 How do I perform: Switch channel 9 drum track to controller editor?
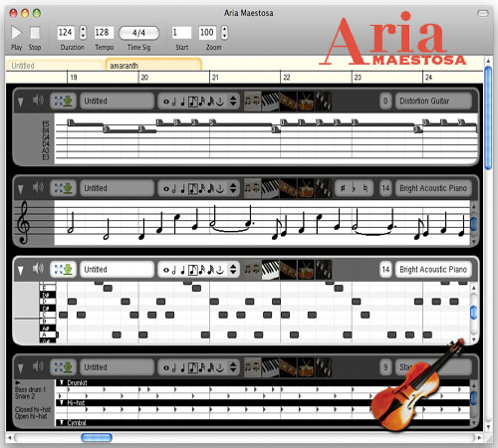[x=323, y=367]
